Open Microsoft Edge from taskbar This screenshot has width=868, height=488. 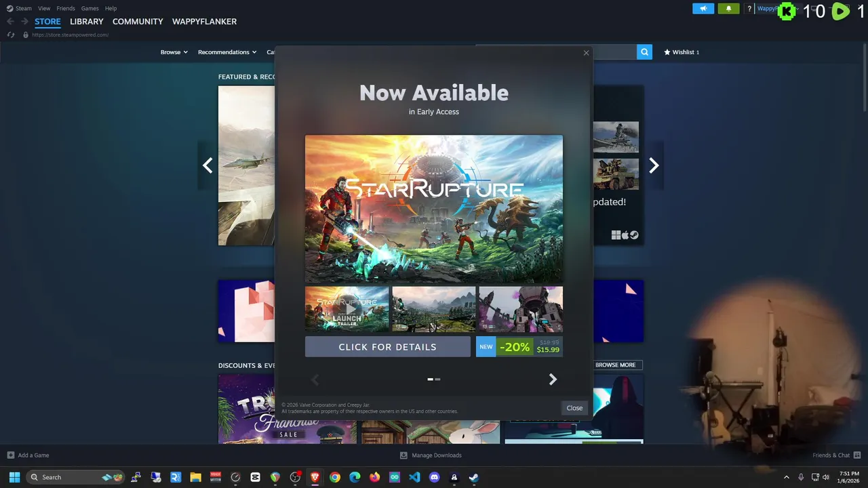355,477
